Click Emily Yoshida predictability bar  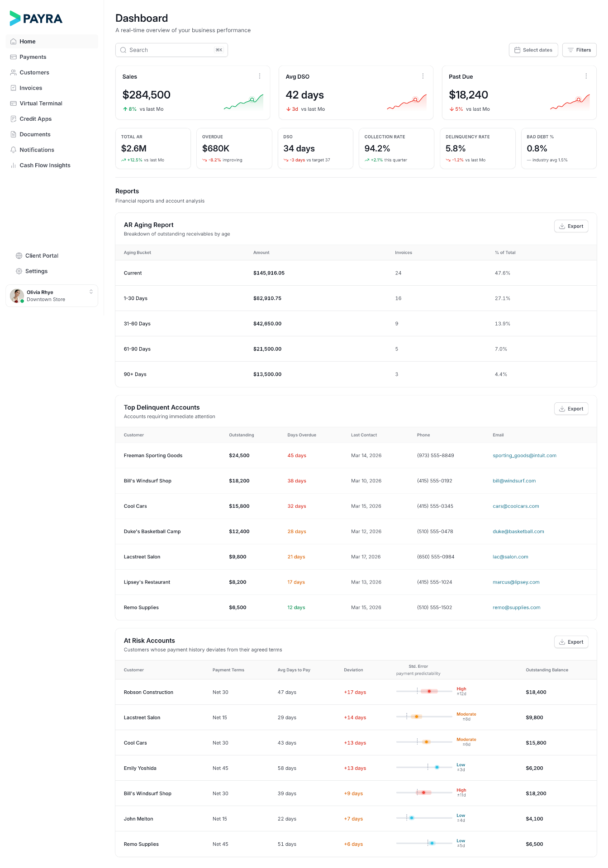(x=424, y=767)
